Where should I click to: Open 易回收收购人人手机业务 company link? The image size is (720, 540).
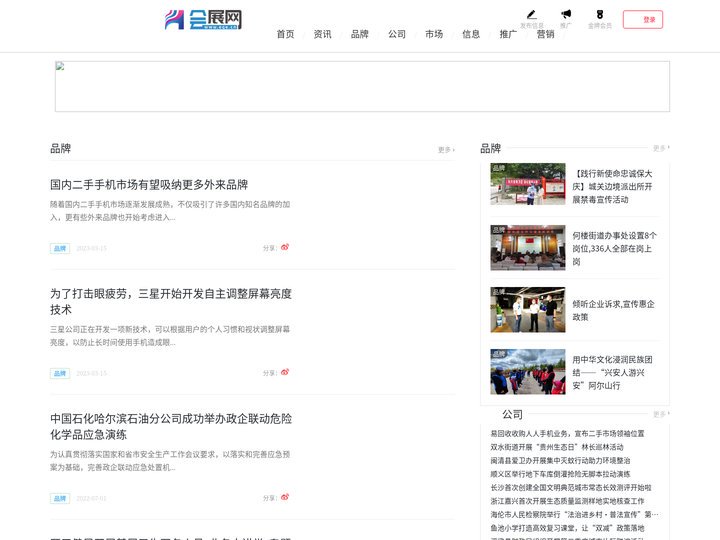[x=567, y=433]
